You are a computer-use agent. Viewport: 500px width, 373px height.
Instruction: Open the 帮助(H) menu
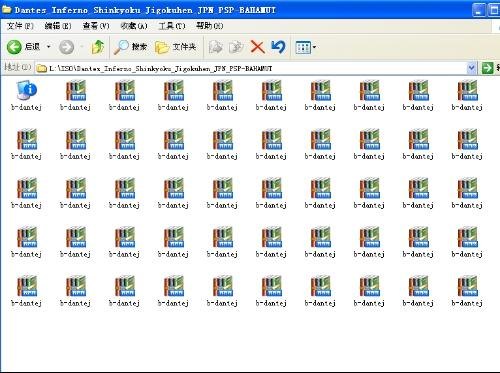(x=210, y=26)
